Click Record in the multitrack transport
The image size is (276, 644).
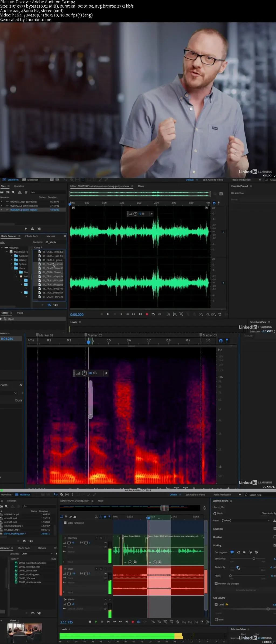tap(133, 622)
